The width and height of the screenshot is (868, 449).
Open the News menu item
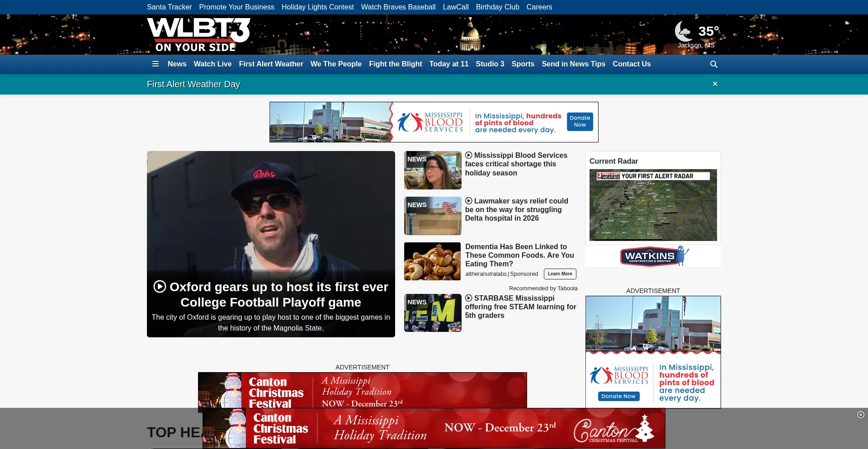pos(177,64)
